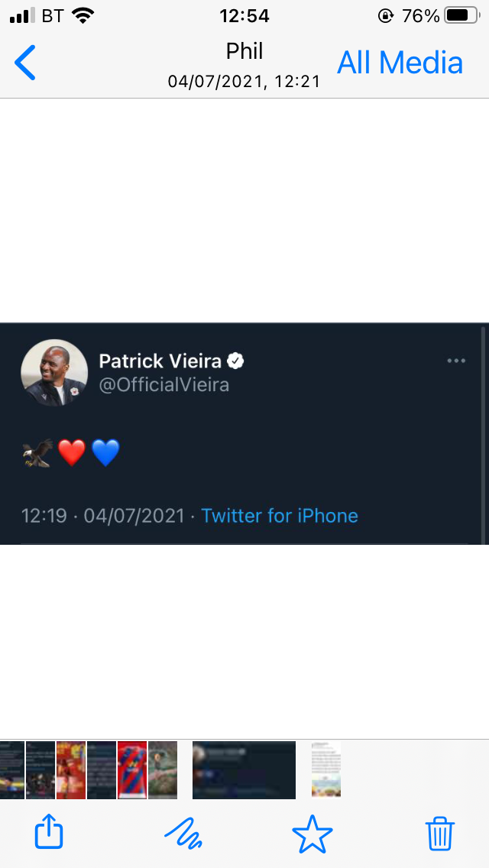Screen dimensions: 489x868
Task: Tap the battery icon in status bar
Action: coord(461,15)
